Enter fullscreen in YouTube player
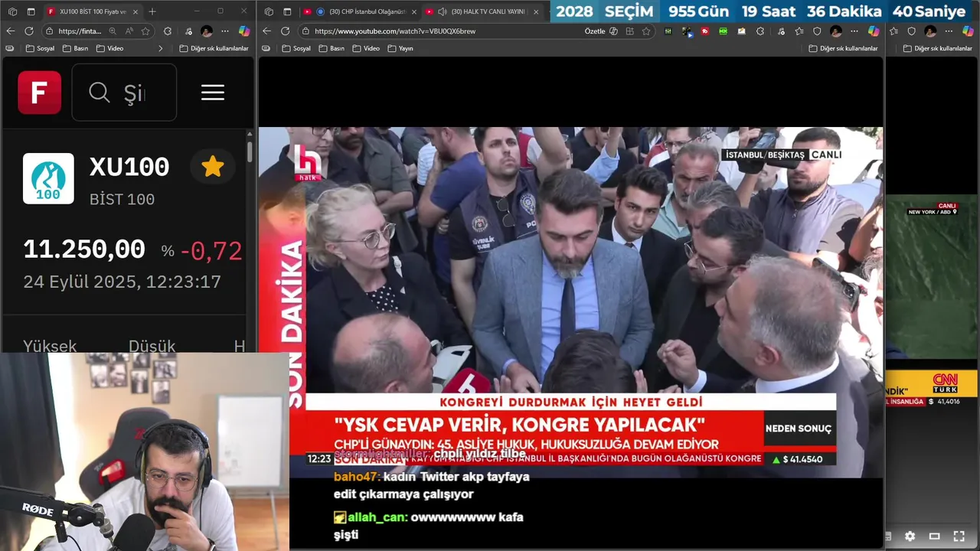Screen dimensions: 980x551 (x=959, y=536)
